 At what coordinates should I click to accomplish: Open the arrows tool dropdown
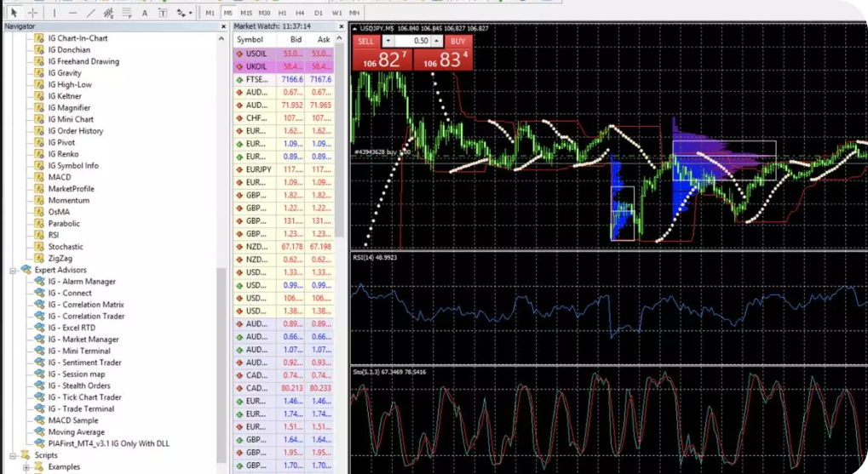click(x=189, y=13)
